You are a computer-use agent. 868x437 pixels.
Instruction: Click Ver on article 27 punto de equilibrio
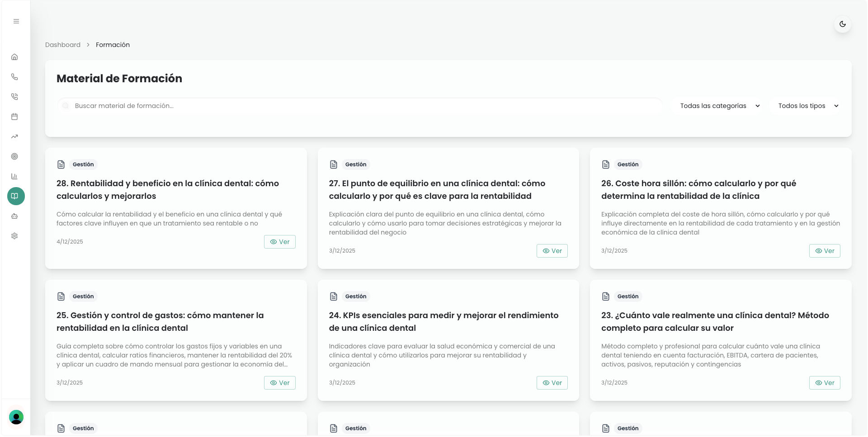552,251
